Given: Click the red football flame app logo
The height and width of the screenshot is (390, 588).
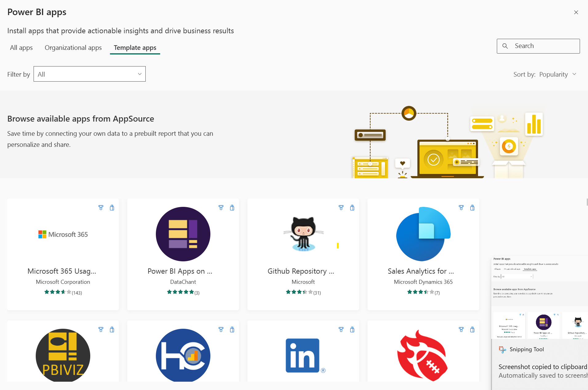Looking at the screenshot, I should tap(423, 356).
